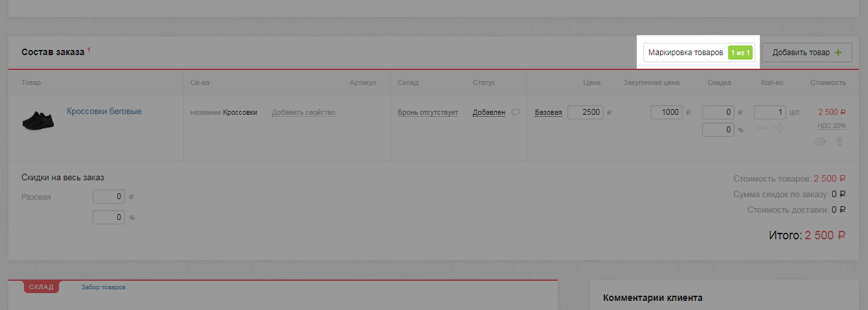
Task: Click the price field showing 2500
Action: 586,112
